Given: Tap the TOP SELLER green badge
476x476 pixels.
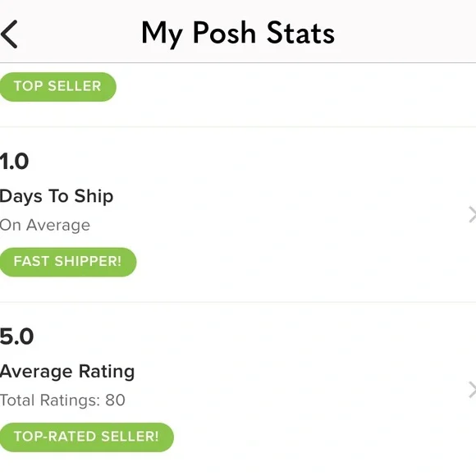Looking at the screenshot, I should coord(57,87).
